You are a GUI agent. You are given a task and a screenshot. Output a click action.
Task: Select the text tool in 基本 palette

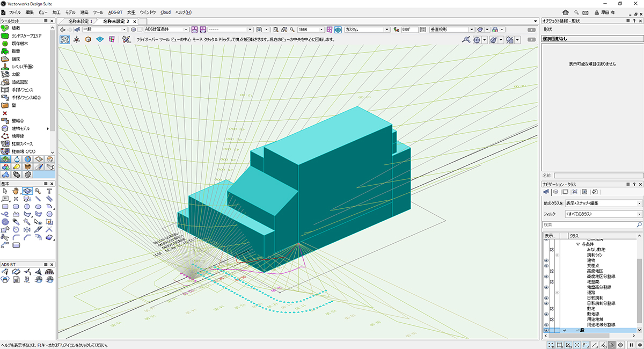(x=49, y=191)
